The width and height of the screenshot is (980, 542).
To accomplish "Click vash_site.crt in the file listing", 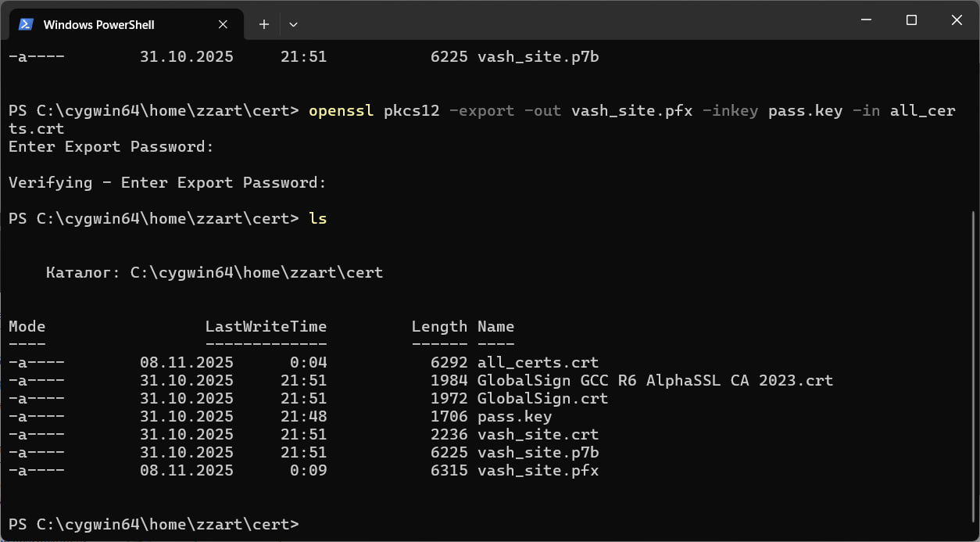I will coord(538,435).
